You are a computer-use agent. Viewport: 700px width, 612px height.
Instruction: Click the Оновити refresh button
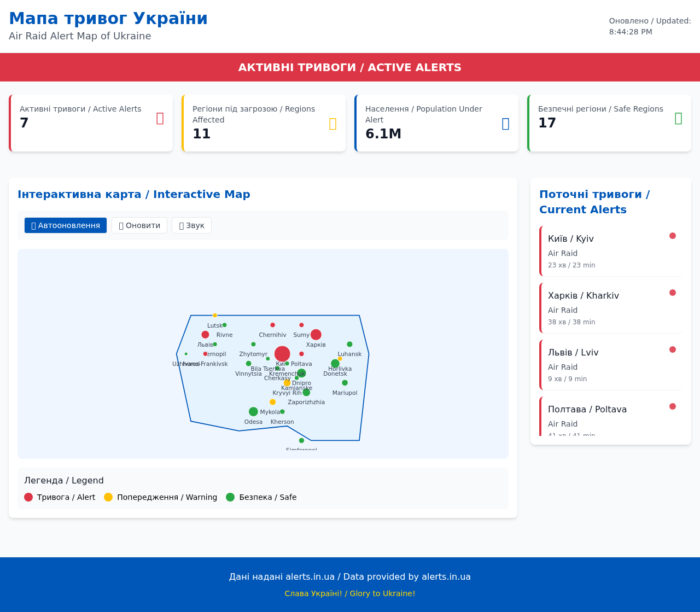139,225
